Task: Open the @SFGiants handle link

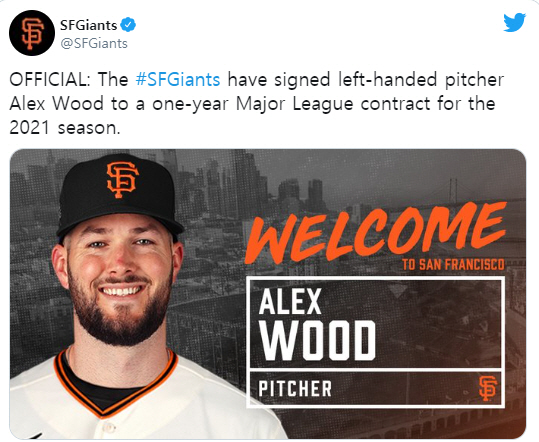Action: coord(94,44)
